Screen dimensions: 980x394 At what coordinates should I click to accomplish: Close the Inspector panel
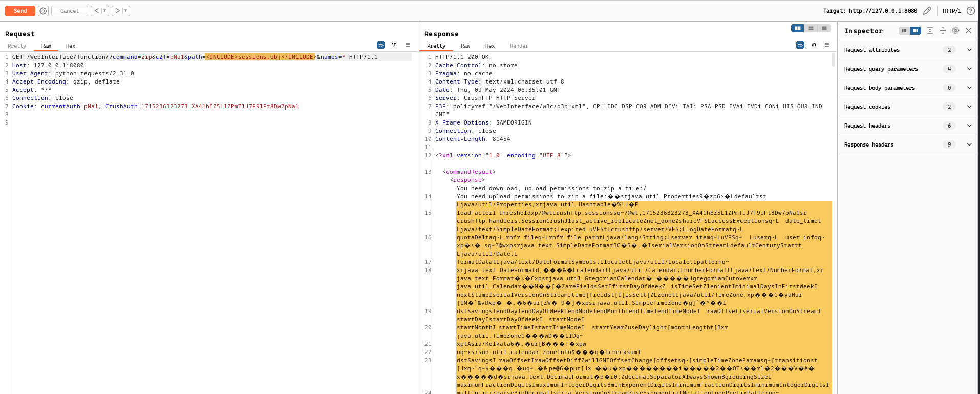pos(969,31)
